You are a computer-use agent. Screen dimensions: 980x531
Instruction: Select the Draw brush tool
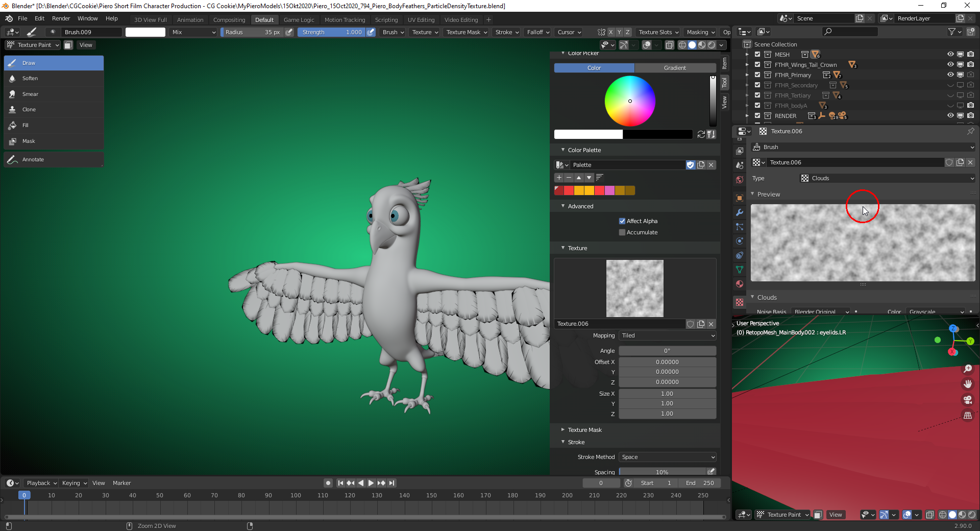[x=54, y=63]
